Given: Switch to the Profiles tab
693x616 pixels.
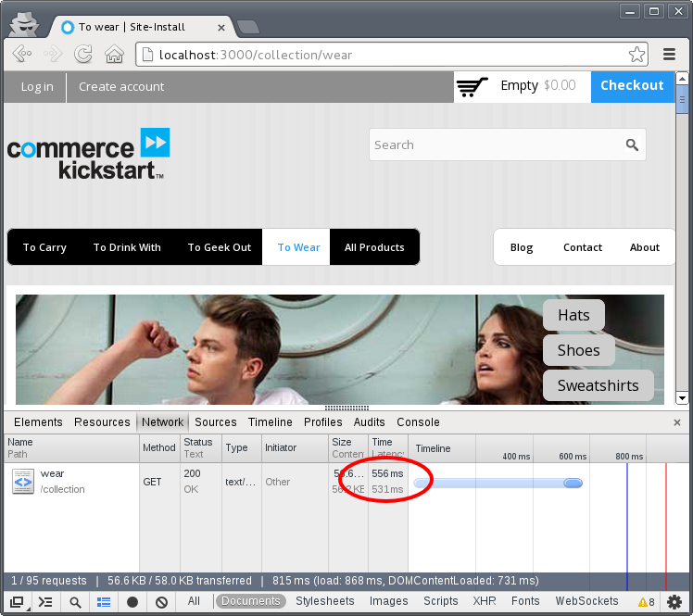Looking at the screenshot, I should [323, 422].
